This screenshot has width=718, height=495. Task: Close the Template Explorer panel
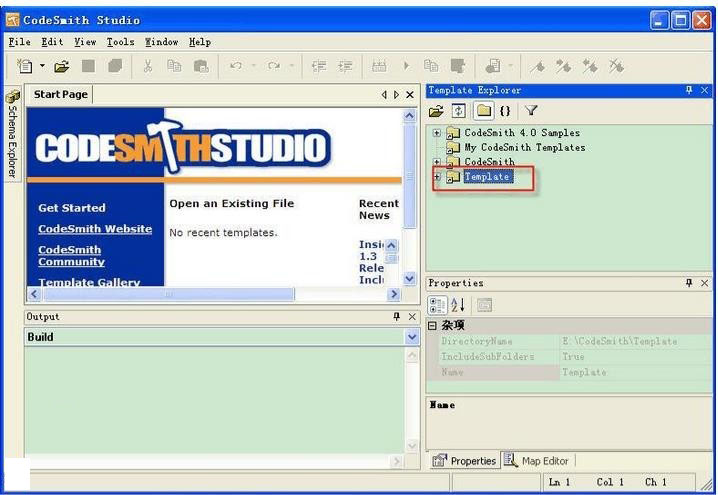pyautogui.click(x=705, y=90)
